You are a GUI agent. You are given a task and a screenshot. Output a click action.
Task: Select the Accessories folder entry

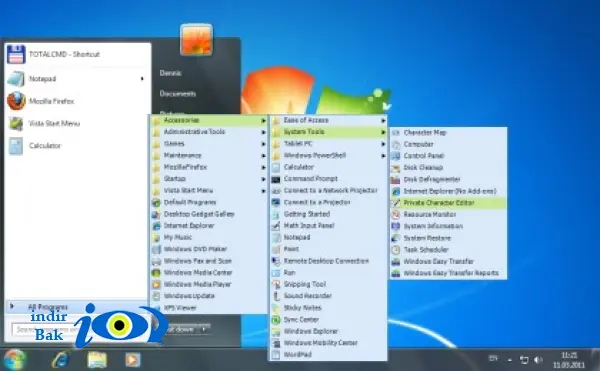point(209,120)
